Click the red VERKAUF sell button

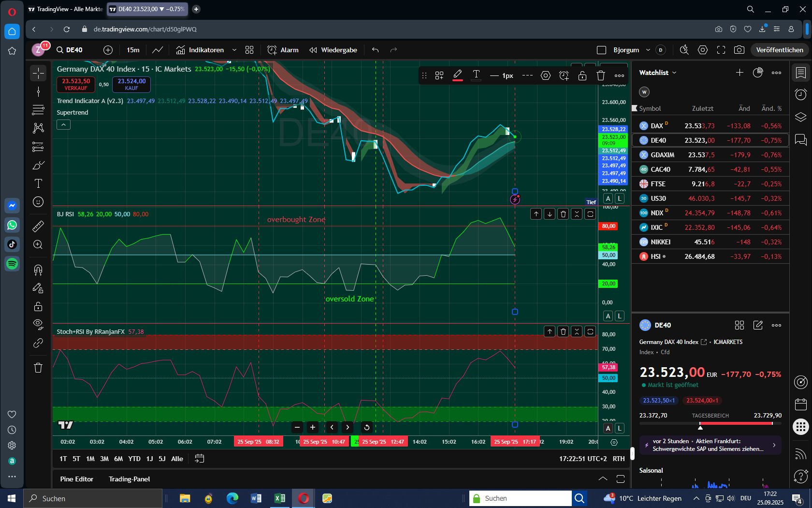pyautogui.click(x=76, y=84)
